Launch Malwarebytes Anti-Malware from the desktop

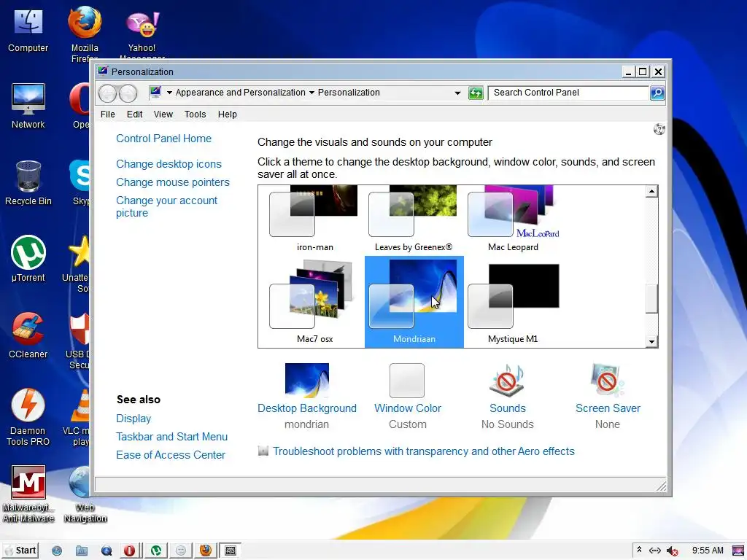tap(28, 494)
